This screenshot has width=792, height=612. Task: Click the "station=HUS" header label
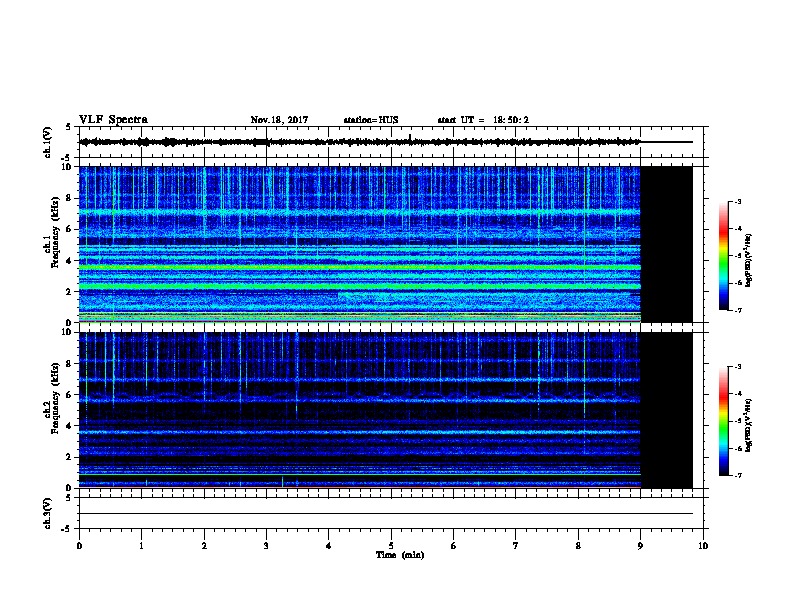pyautogui.click(x=371, y=120)
